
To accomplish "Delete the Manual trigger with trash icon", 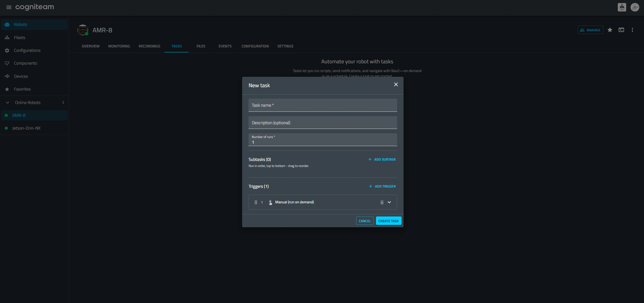I will [382, 202].
